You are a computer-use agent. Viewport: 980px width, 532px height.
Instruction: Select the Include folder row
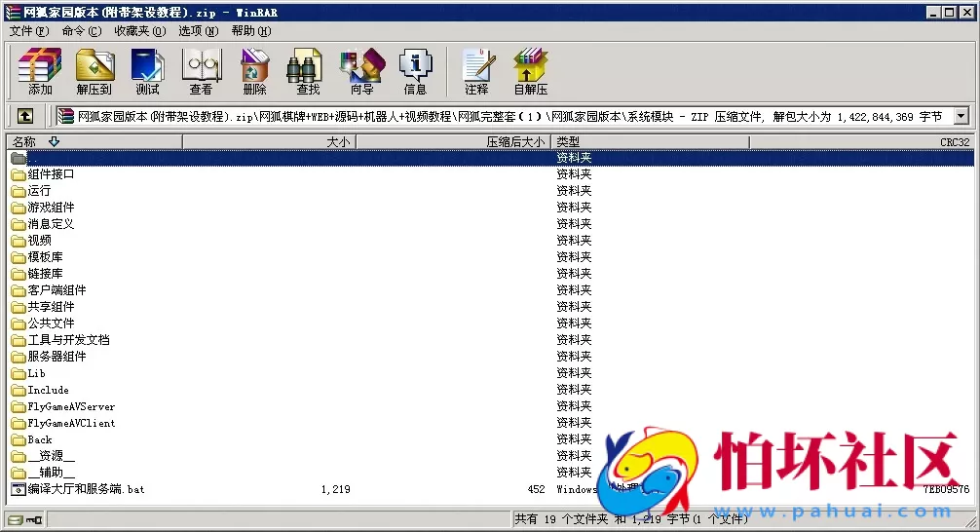[x=491, y=390]
